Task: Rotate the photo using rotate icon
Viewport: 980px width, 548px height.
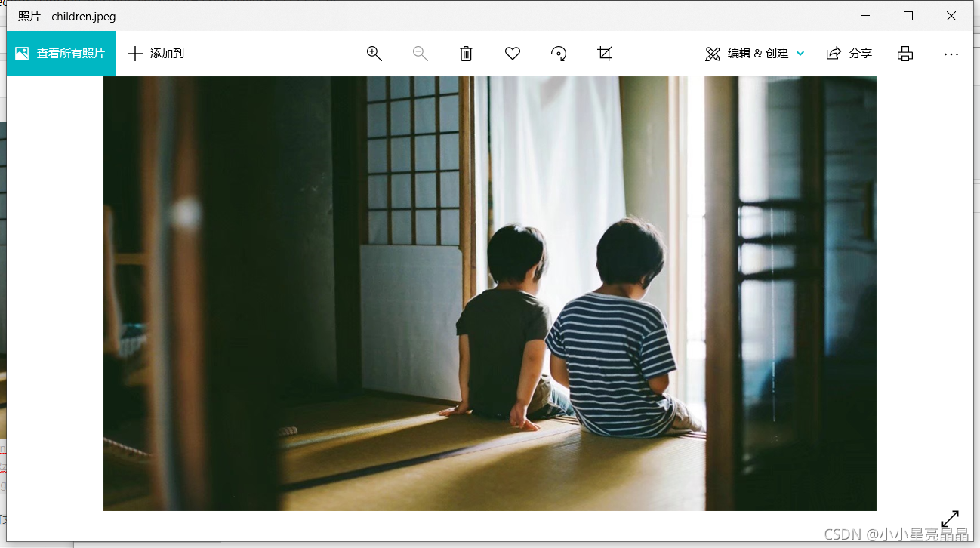Action: tap(559, 54)
